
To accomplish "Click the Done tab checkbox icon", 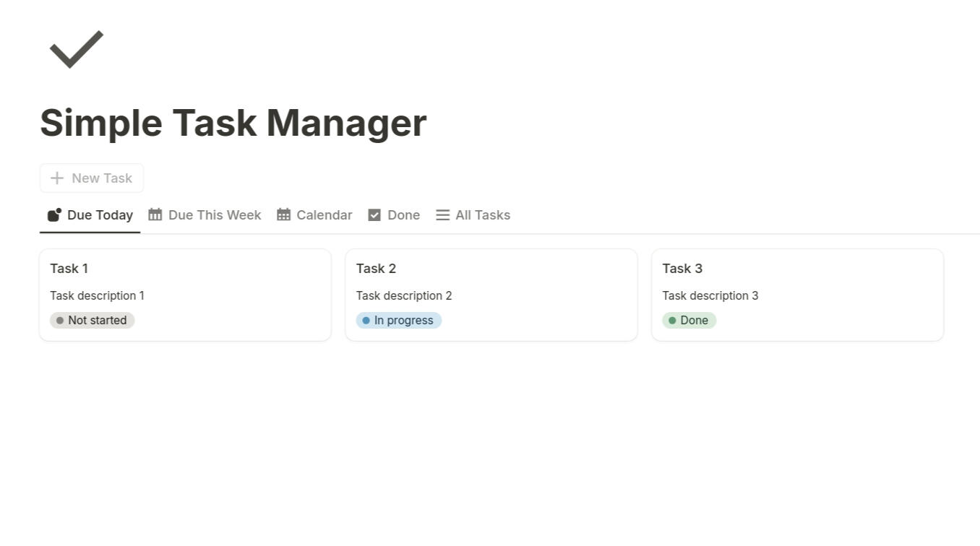I will [374, 214].
